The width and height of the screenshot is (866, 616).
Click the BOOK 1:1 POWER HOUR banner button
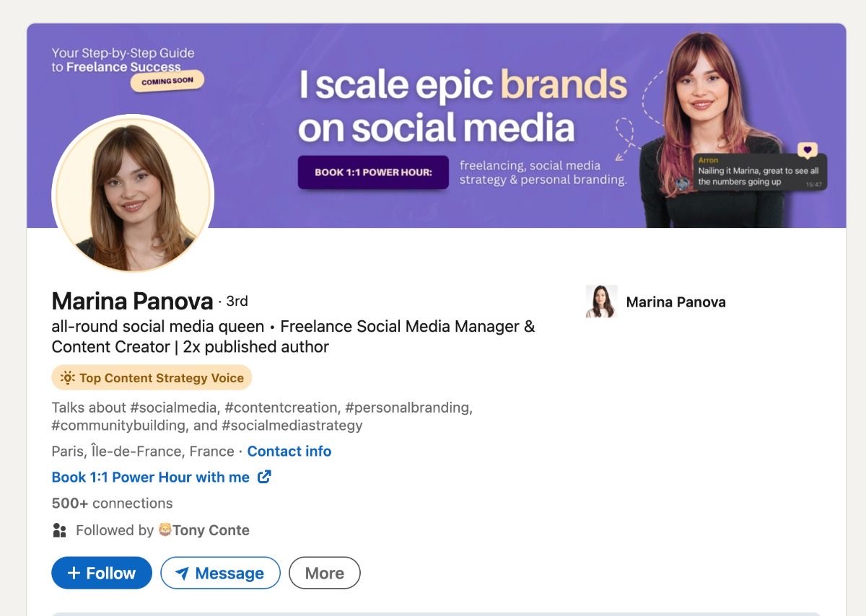click(x=373, y=172)
